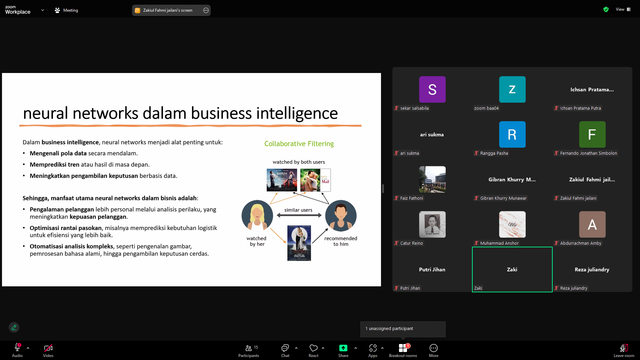
Task: Select Ichsan Pratama Putra's participant tile
Action: [592, 90]
